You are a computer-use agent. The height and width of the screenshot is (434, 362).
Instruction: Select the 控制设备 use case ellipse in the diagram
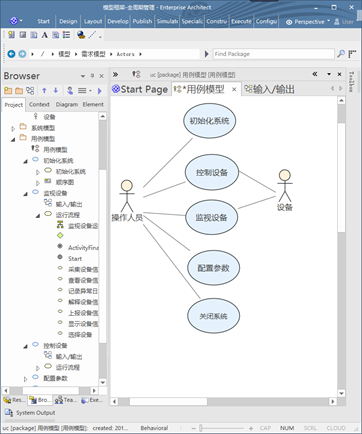pyautogui.click(x=212, y=172)
